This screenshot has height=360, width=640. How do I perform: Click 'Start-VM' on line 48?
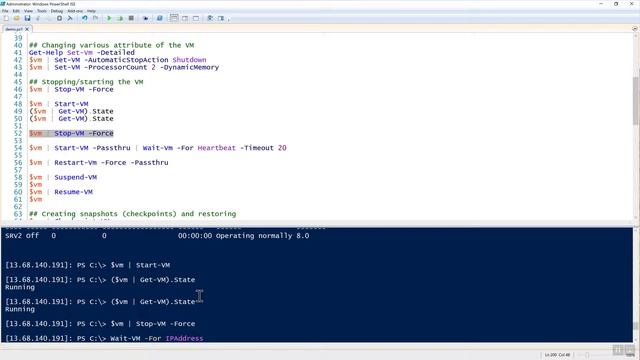pyautogui.click(x=71, y=104)
